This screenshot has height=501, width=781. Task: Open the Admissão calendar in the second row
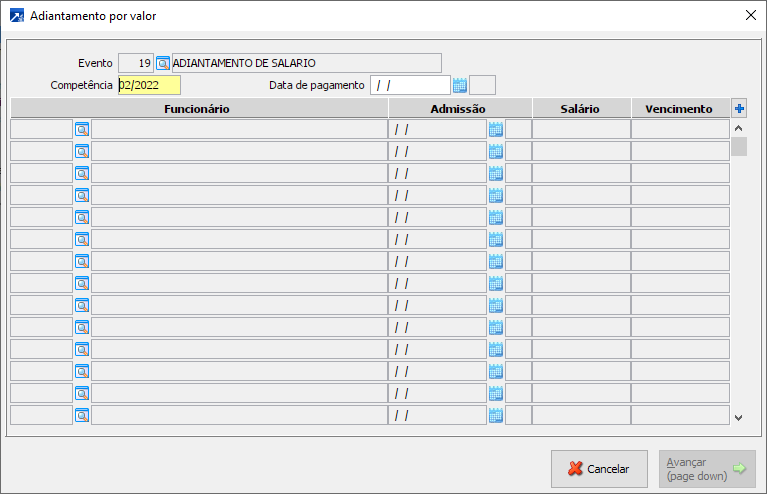click(x=496, y=151)
